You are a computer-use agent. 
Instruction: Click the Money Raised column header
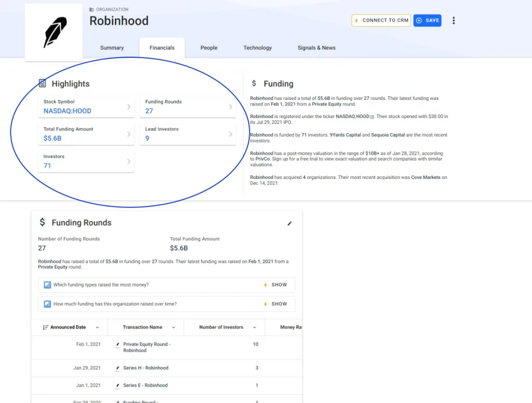[x=291, y=327]
